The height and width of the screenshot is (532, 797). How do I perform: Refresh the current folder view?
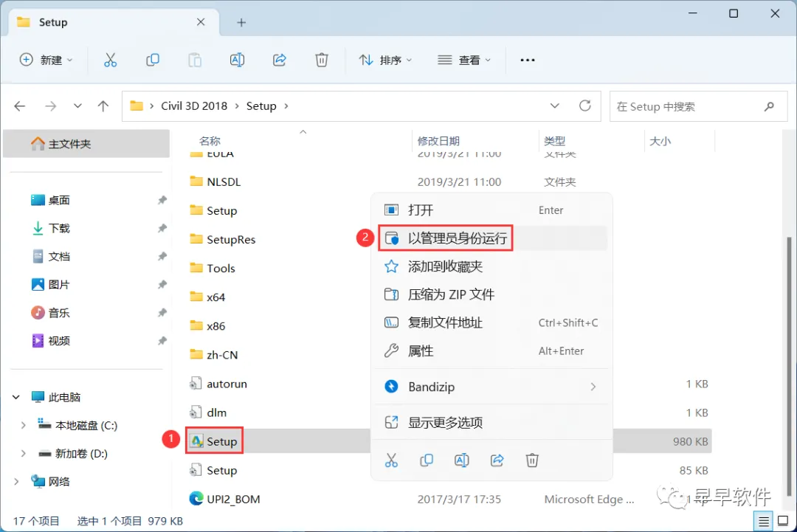coord(585,106)
